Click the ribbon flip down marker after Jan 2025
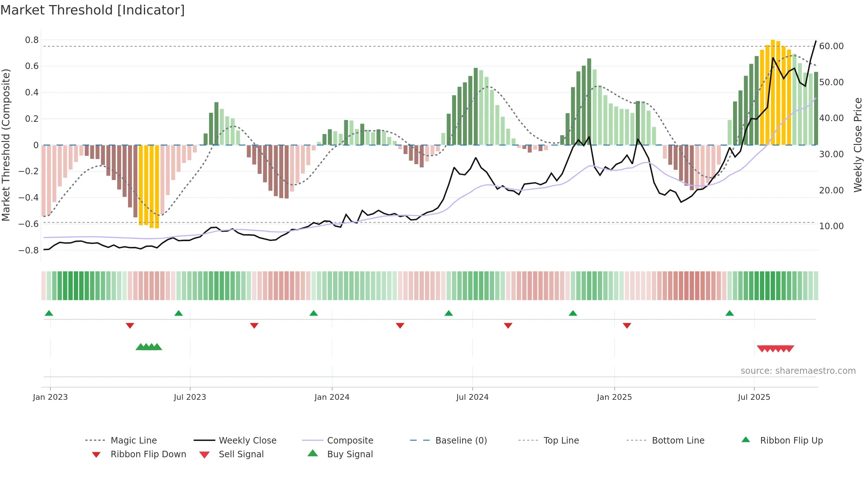This screenshot has width=868, height=488. click(627, 326)
